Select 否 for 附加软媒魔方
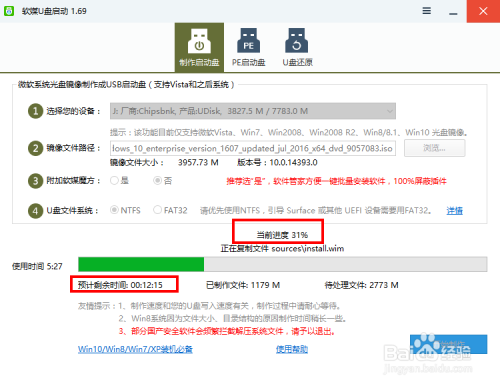The image size is (500, 386). pyautogui.click(x=162, y=181)
